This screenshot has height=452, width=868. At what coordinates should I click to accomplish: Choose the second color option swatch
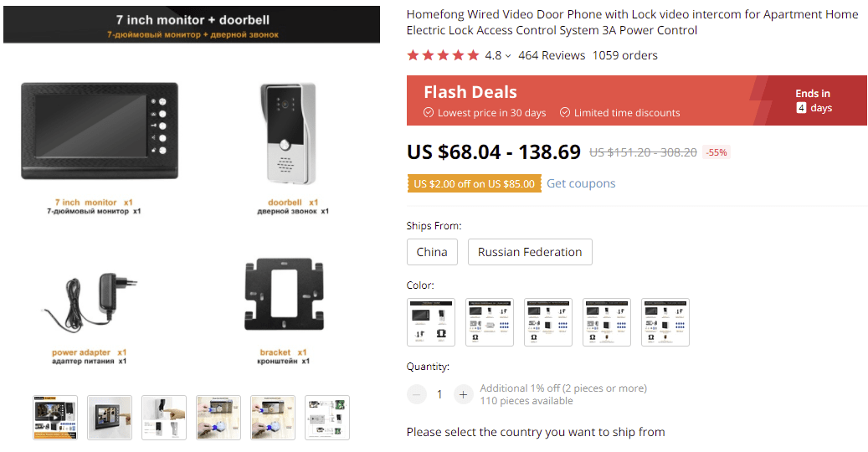point(490,322)
